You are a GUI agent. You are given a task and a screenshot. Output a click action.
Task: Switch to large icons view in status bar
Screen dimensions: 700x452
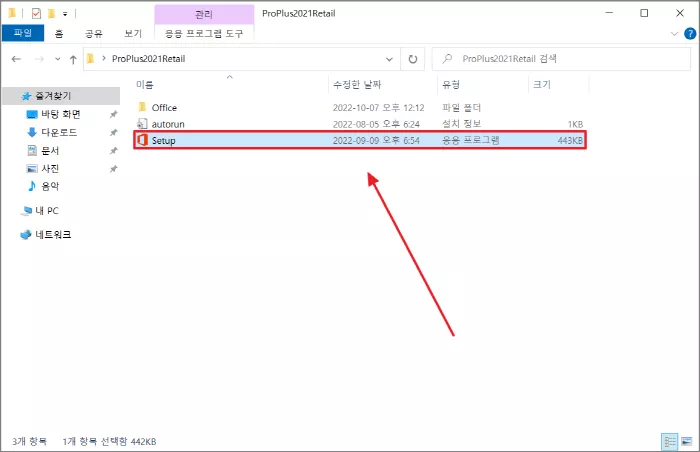[687, 442]
